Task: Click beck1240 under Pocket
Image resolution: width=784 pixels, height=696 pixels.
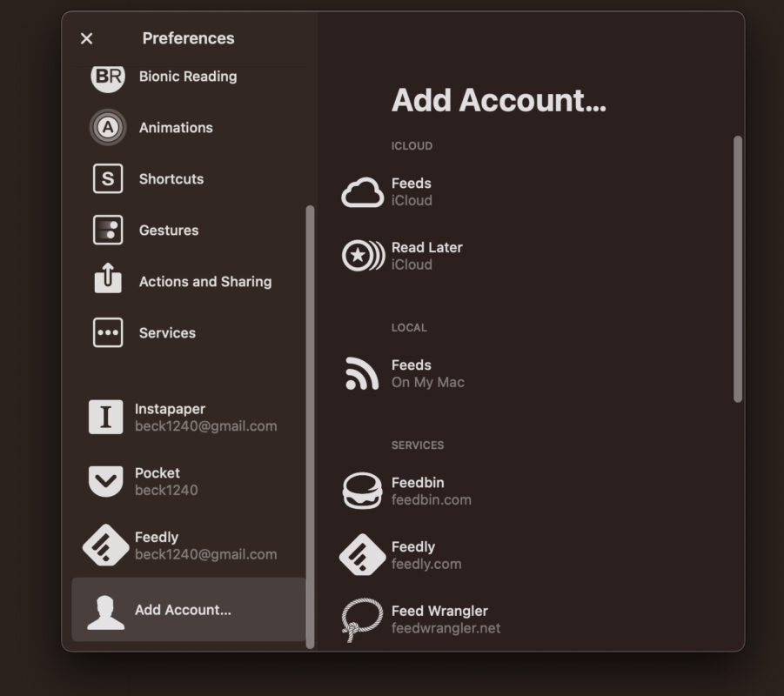Action: point(166,490)
